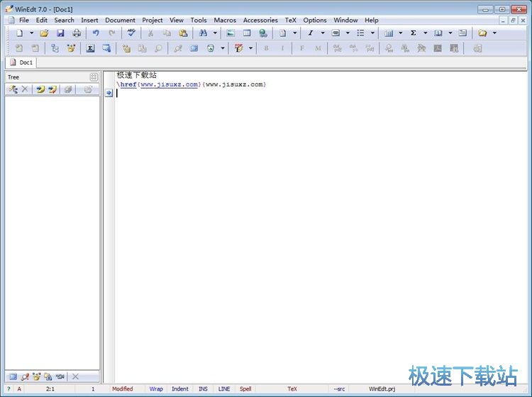This screenshot has height=397, width=532.
Task: Click the 2:1 cursor position in status bar
Action: coord(50,389)
